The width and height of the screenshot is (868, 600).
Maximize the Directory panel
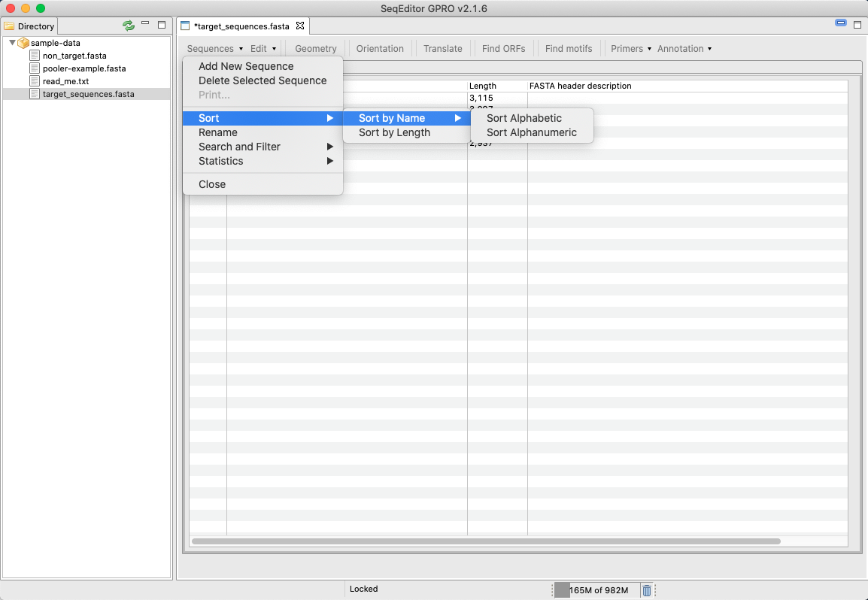pyautogui.click(x=161, y=25)
